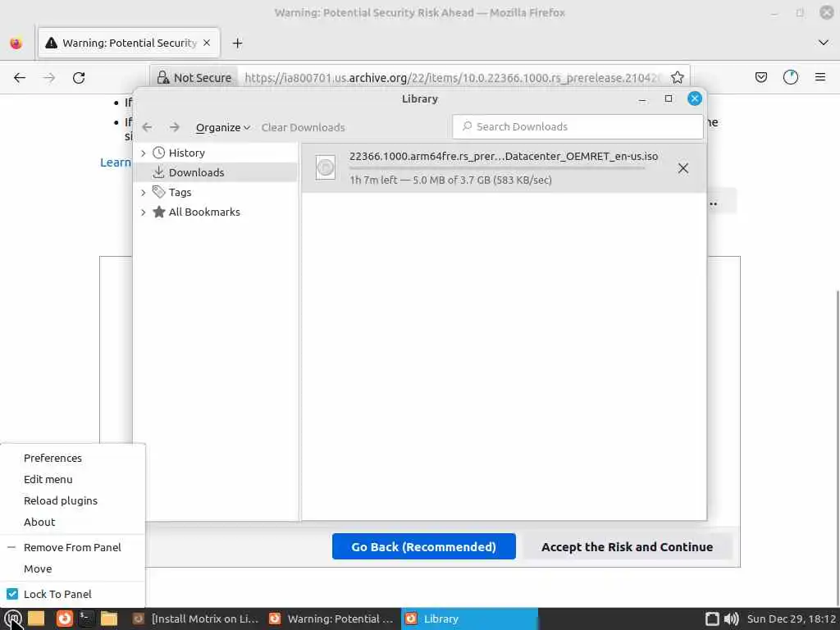Click the volume speaker tray icon
This screenshot has width=840, height=630.
(731, 619)
